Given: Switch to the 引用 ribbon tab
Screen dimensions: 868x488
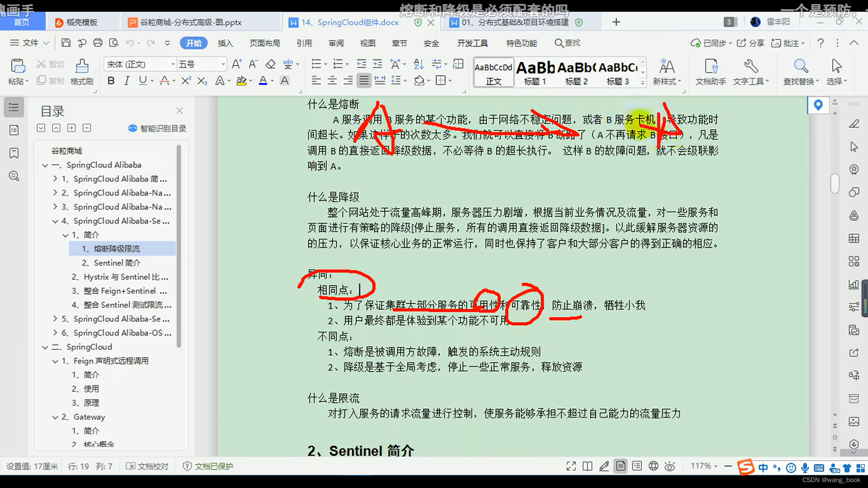Looking at the screenshot, I should [x=304, y=43].
